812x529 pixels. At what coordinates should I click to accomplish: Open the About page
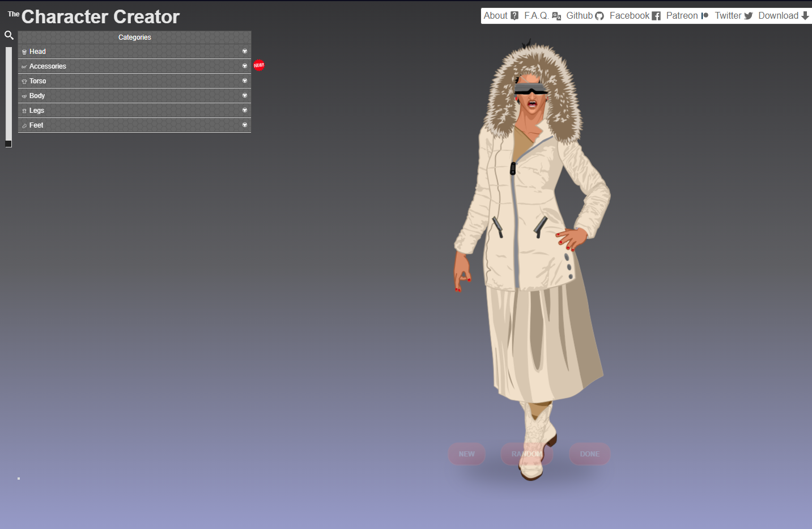[495, 15]
